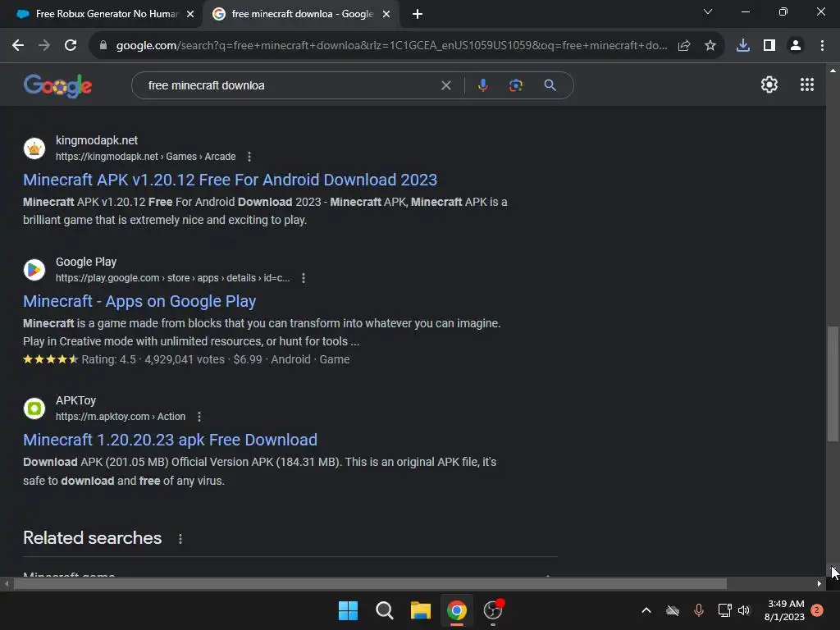Click the browser forward arrow
The width and height of the screenshot is (840, 630).
tap(44, 46)
